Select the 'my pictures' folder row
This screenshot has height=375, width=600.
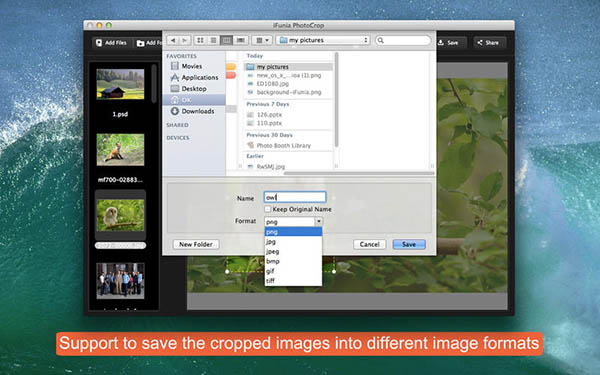[289, 67]
